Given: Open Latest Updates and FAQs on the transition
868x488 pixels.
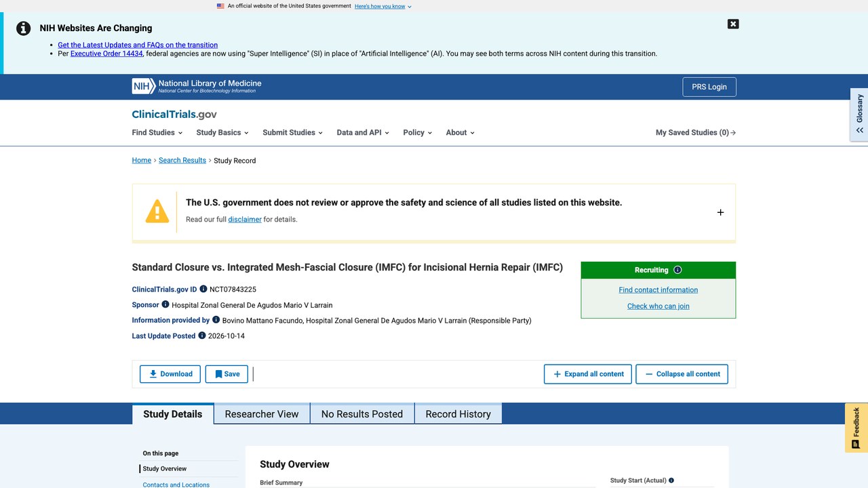Looking at the screenshot, I should (x=138, y=45).
